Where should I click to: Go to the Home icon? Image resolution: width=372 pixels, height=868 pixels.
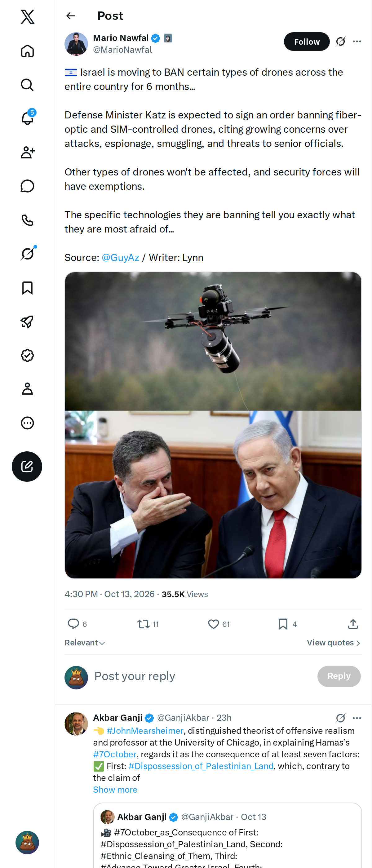27,51
